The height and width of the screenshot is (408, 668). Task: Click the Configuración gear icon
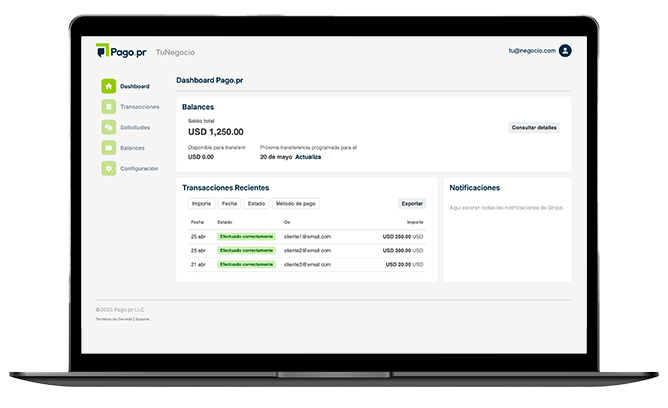tap(108, 169)
